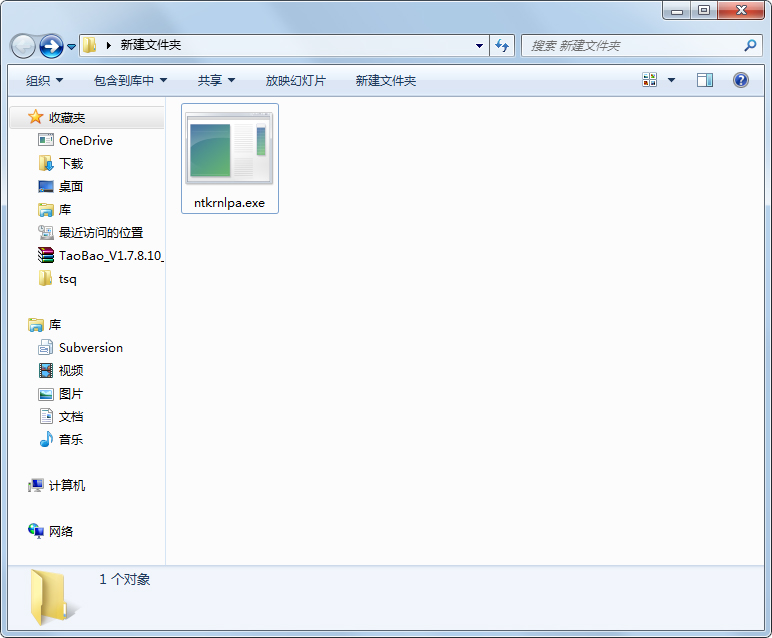Close the explorer window

[x=741, y=11]
